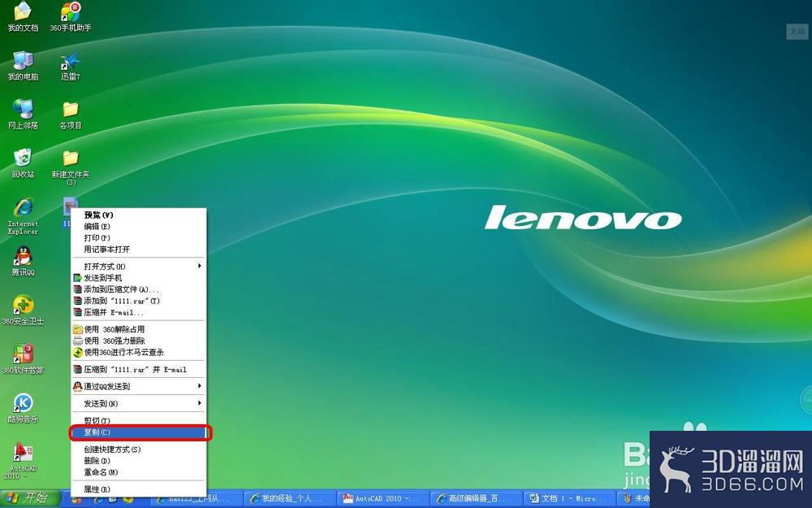
Task: Choose 预览(V) in the context menu
Action: [x=139, y=215]
